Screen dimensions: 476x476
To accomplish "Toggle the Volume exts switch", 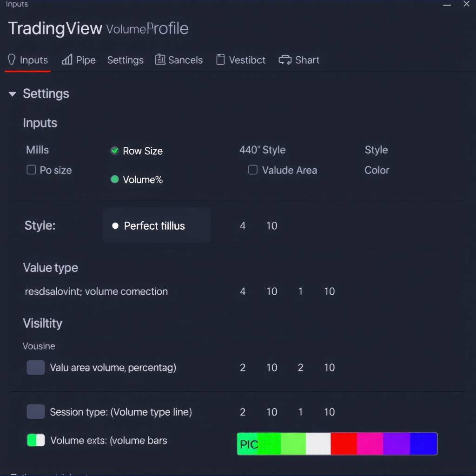I will tap(36, 440).
